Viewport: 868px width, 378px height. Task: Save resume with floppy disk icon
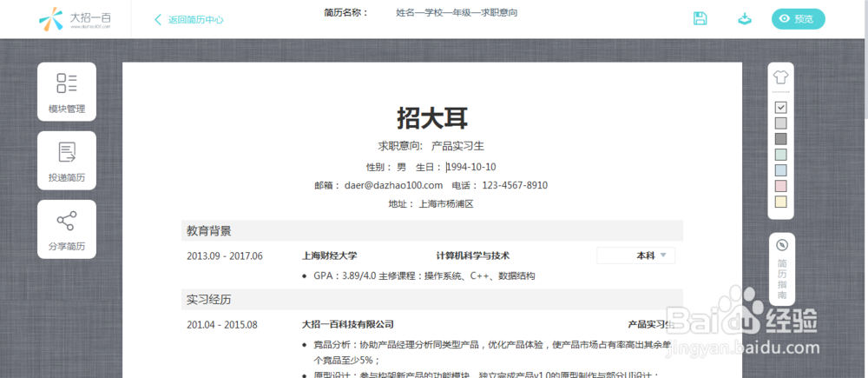[700, 18]
